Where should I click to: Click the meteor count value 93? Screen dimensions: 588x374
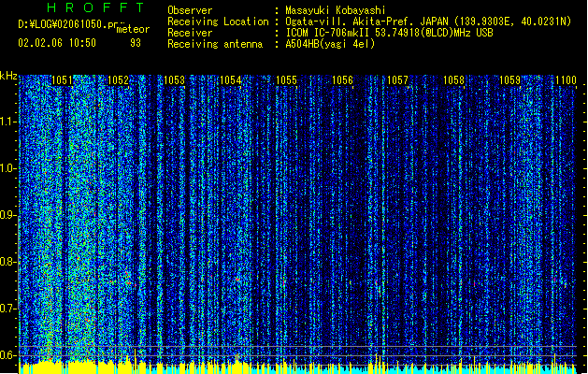click(136, 43)
